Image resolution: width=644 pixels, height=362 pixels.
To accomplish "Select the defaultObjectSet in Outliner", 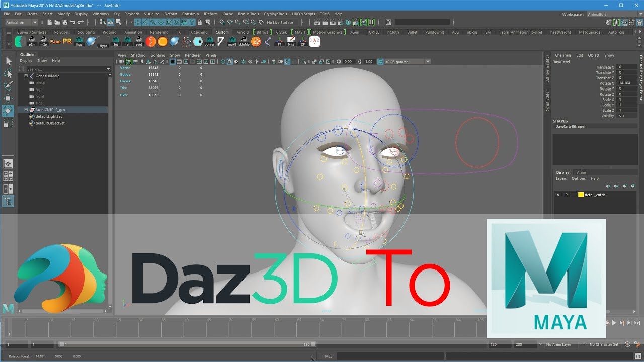I will (x=50, y=123).
